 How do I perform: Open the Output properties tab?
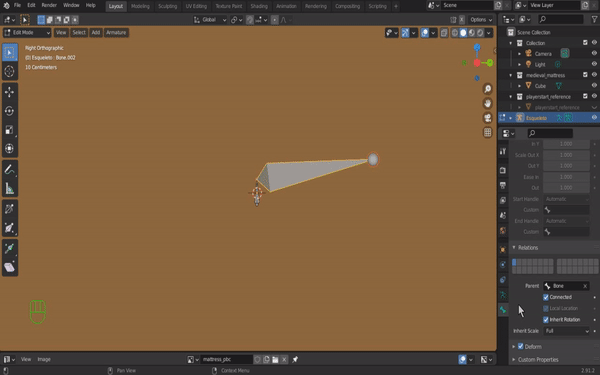click(x=503, y=185)
